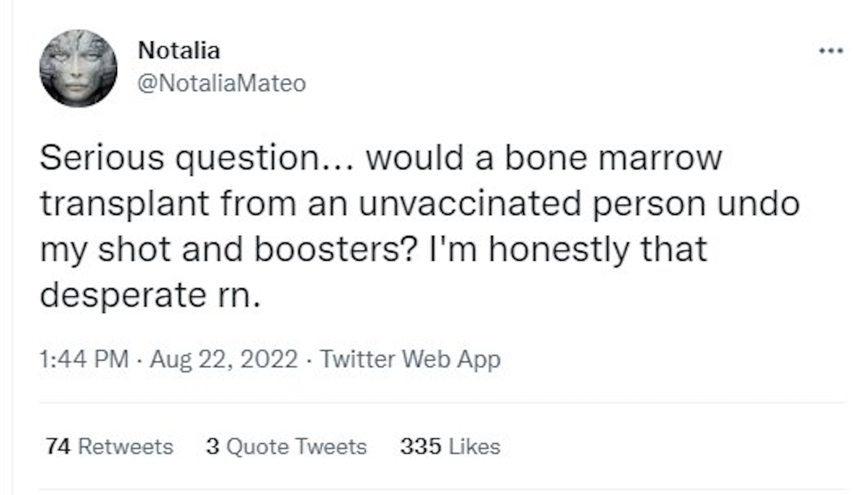Visit the @NotaliaMateo handle profile
Viewport: 868px width, 495px height.
click(221, 83)
